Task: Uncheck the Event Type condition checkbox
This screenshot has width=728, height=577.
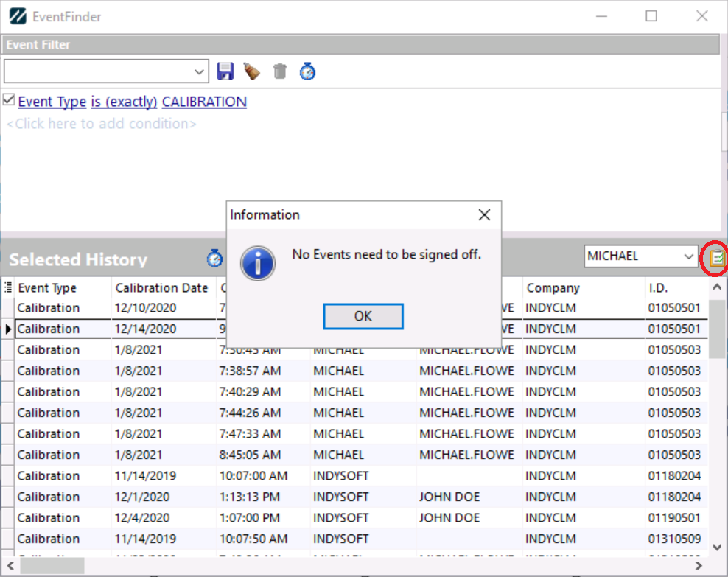Action: point(10,100)
